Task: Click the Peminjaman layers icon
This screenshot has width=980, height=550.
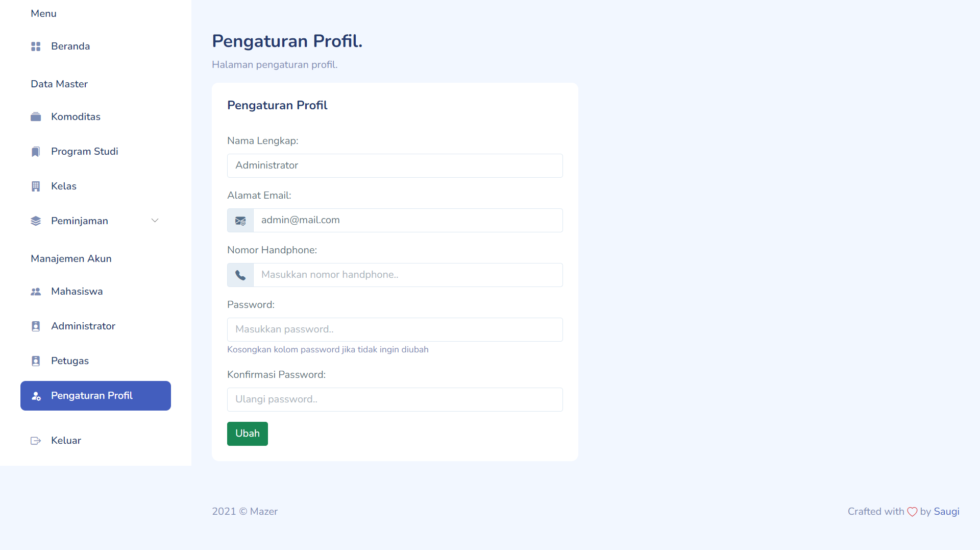Action: pyautogui.click(x=36, y=221)
